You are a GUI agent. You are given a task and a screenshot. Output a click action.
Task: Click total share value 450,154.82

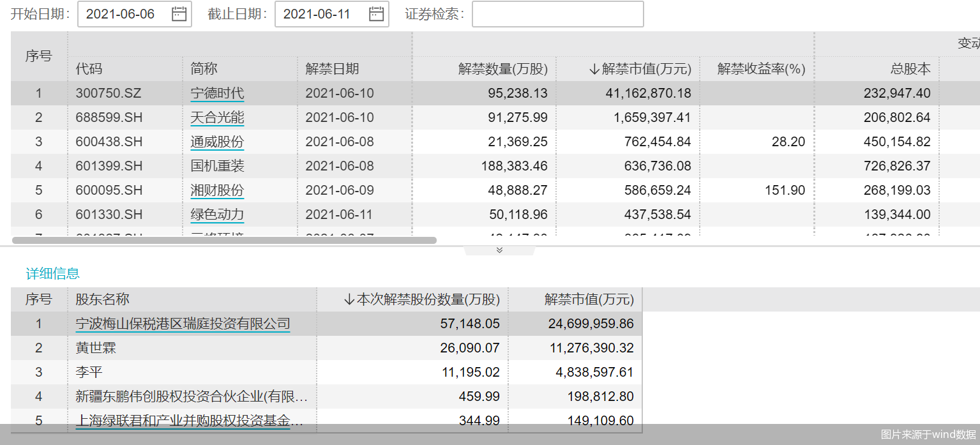(x=897, y=142)
